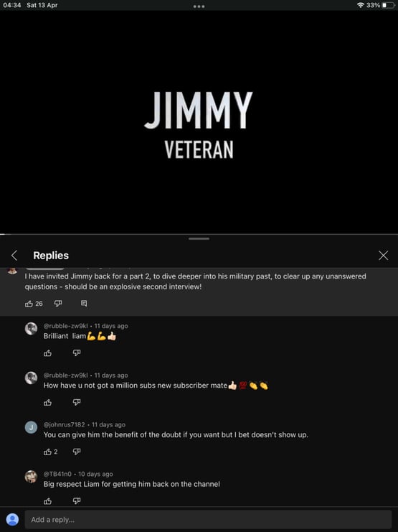Tap the Replies panel top handle bar
The image size is (398, 532).
coord(199,239)
